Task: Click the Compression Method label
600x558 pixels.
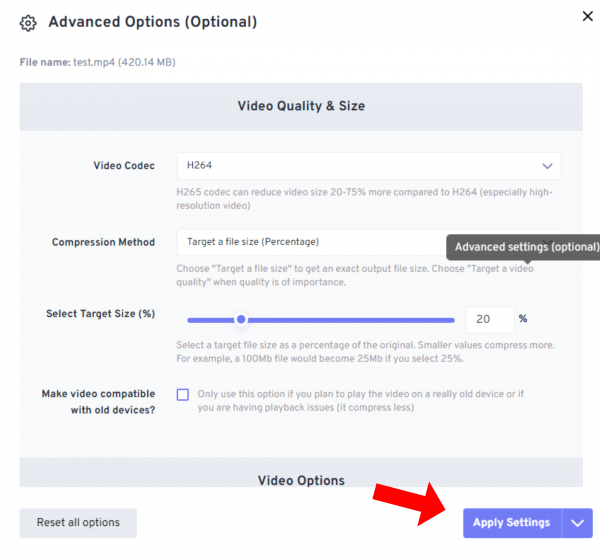Action: tap(103, 242)
